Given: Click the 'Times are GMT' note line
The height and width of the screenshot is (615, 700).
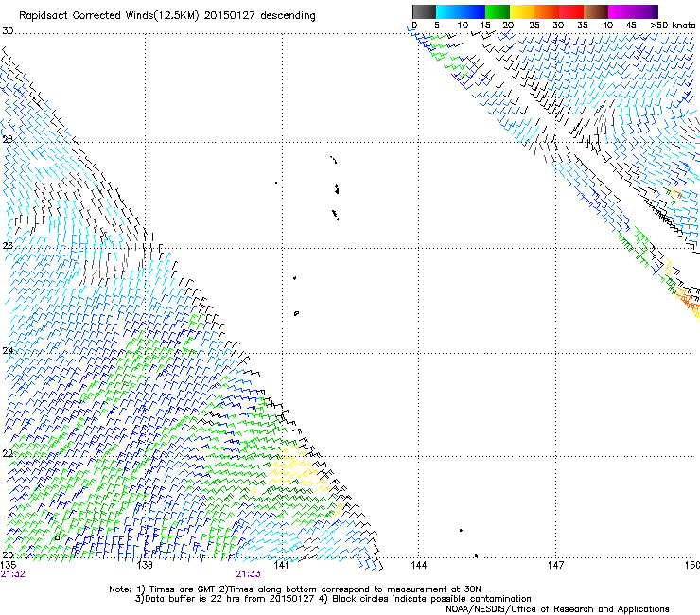Looking at the screenshot, I should (x=295, y=589).
